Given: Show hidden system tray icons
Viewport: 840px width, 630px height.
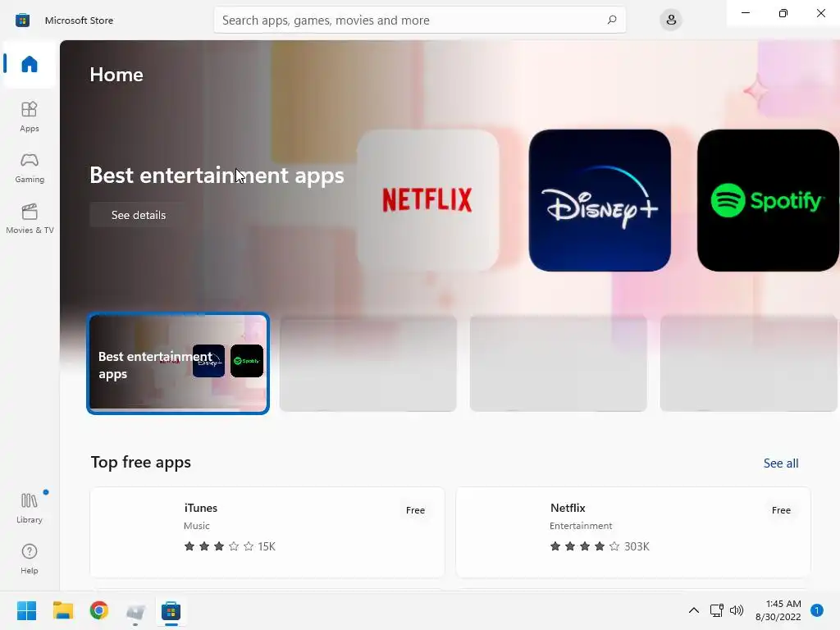Looking at the screenshot, I should [x=693, y=610].
